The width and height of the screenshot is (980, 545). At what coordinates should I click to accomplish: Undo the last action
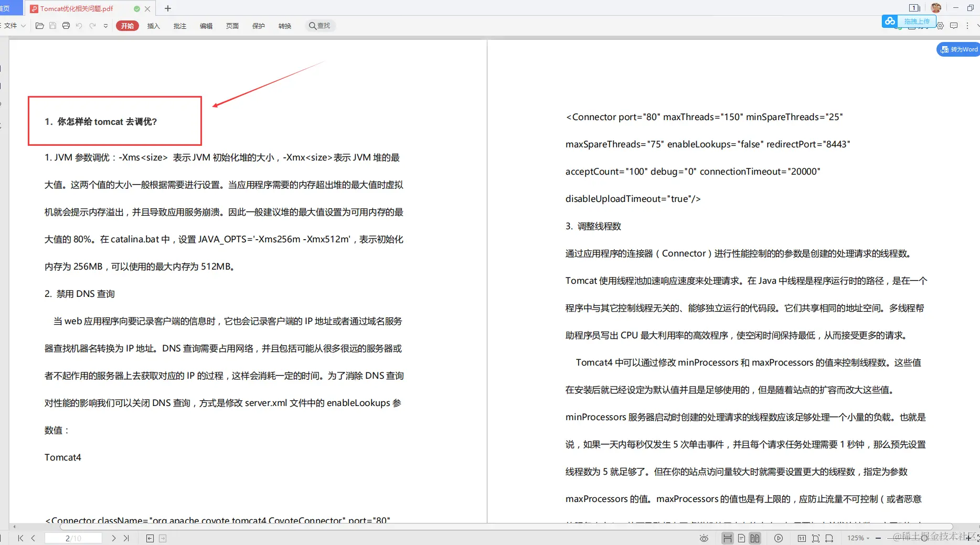79,26
